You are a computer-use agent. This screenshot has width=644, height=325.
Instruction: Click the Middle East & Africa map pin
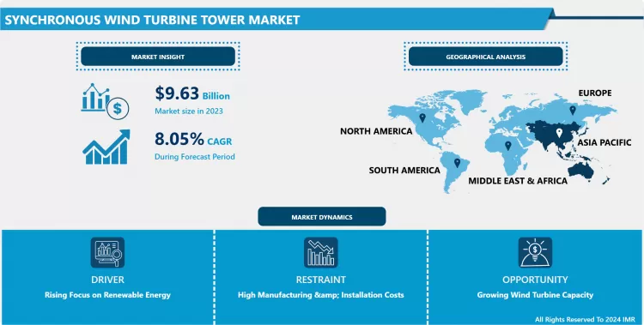point(508,146)
